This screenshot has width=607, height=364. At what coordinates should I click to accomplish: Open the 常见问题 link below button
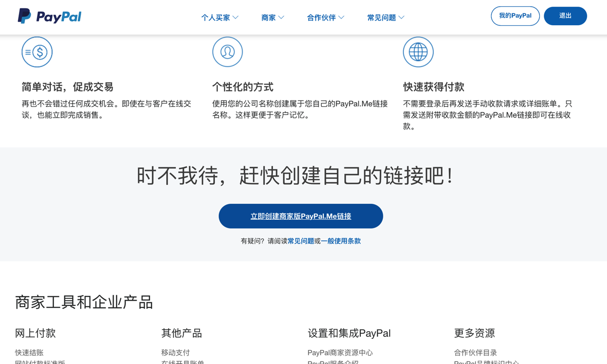pyautogui.click(x=301, y=241)
